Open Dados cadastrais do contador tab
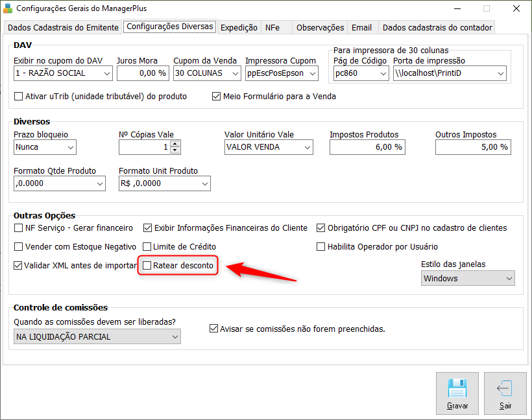Image resolution: width=532 pixels, height=420 pixels. 437,27
